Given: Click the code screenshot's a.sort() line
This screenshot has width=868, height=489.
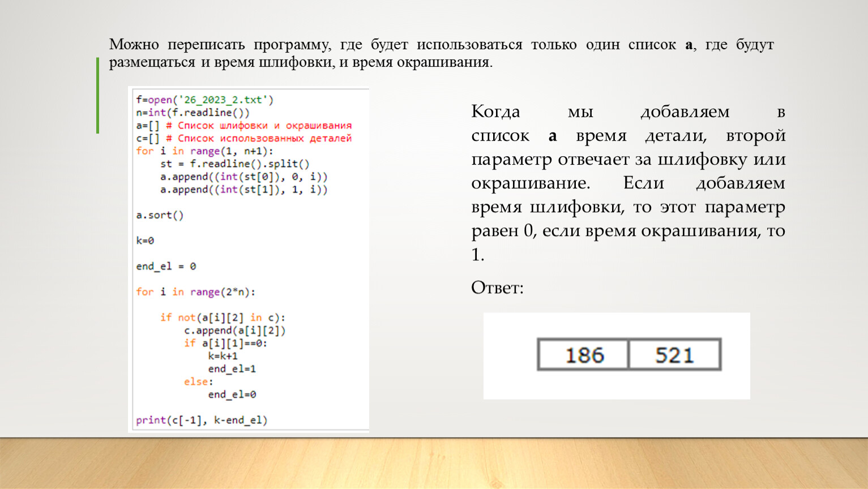Looking at the screenshot, I should click(x=160, y=215).
